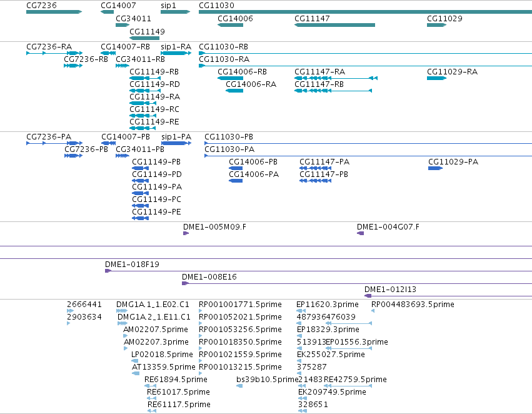Click the CG14006 gene label

pos(235,18)
